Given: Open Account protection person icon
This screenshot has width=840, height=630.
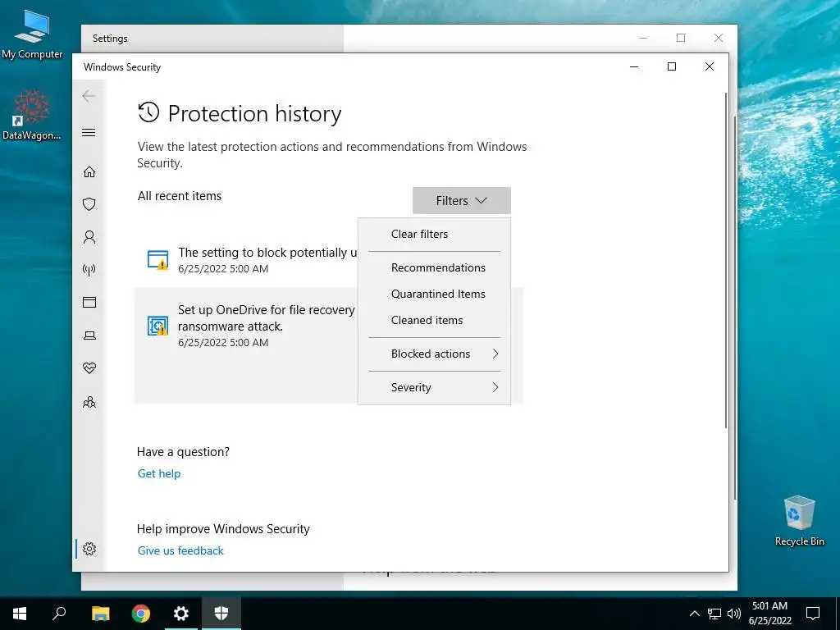Looking at the screenshot, I should tap(89, 237).
